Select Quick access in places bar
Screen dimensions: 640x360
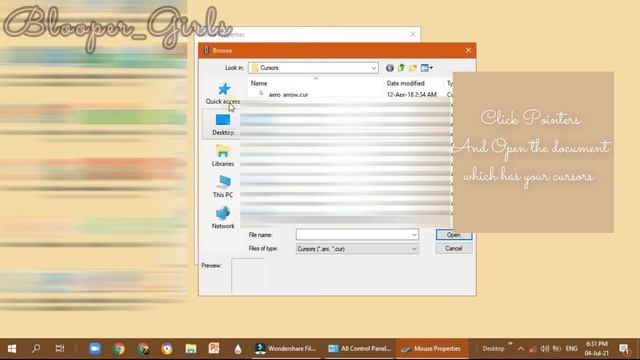coord(223,94)
